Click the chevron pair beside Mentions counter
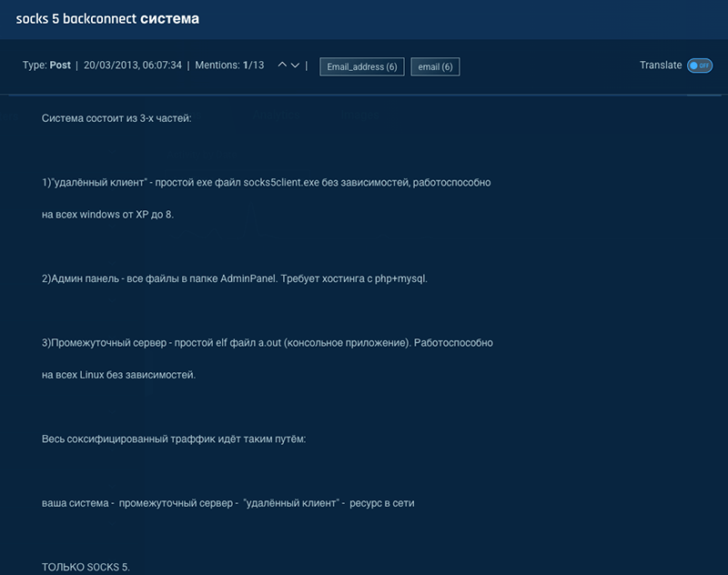 coord(288,66)
